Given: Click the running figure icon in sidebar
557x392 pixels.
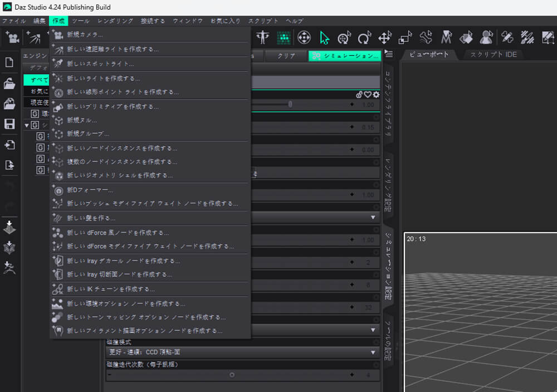Looking at the screenshot, I should (9, 268).
